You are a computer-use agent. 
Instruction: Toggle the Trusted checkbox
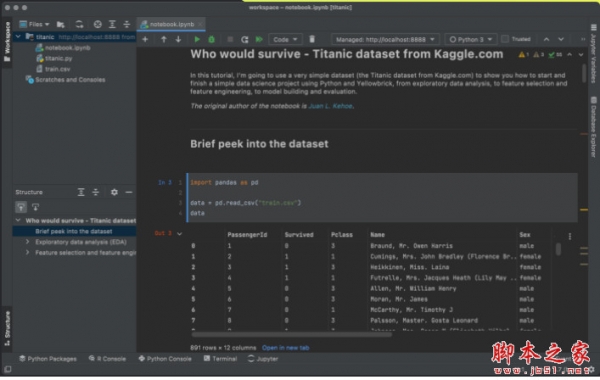pos(505,39)
